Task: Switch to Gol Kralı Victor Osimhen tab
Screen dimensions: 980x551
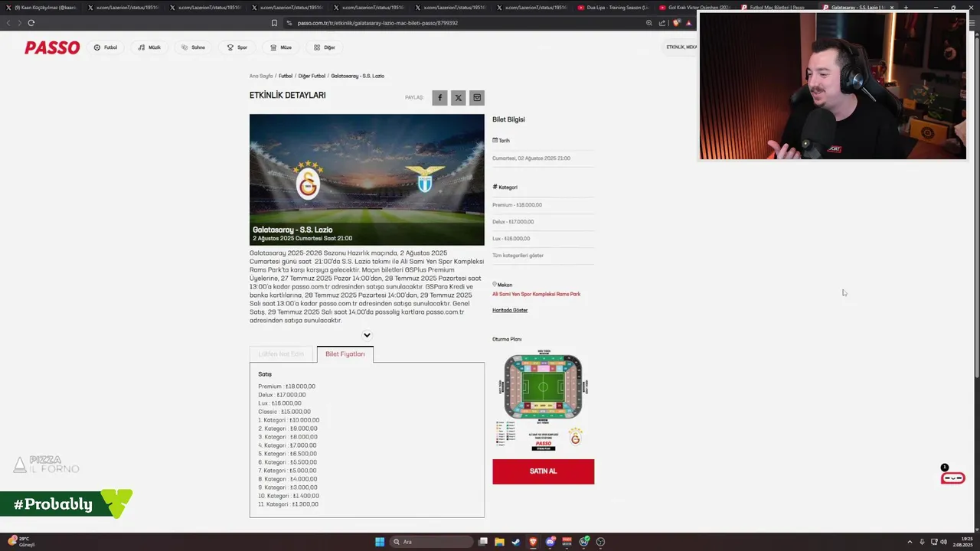Action: pos(694,8)
